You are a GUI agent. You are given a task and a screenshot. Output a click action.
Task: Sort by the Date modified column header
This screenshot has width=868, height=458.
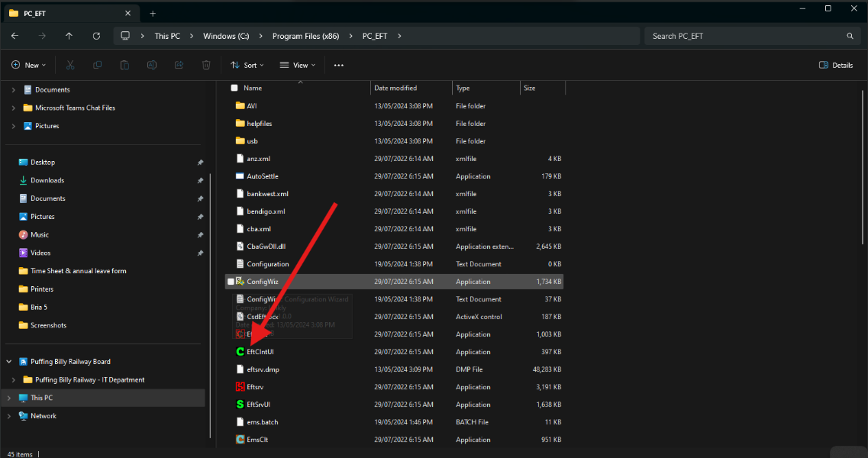[395, 88]
